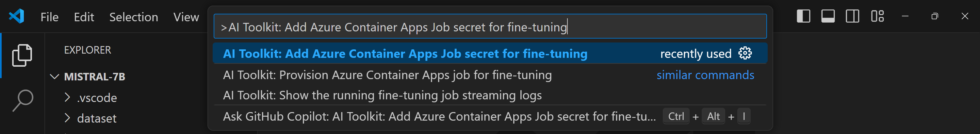980x134 pixels.
Task: Expand the dataset folder
Action: click(x=97, y=118)
